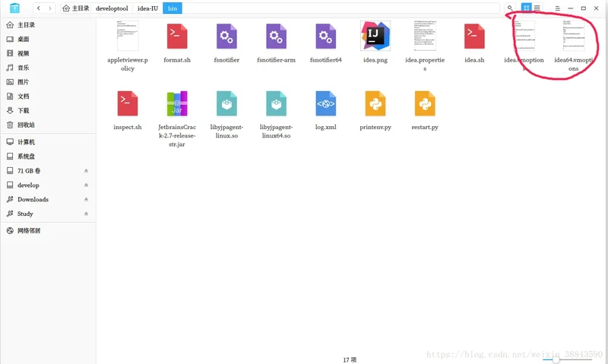
Task: Select the format.sh script file
Action: point(177,36)
